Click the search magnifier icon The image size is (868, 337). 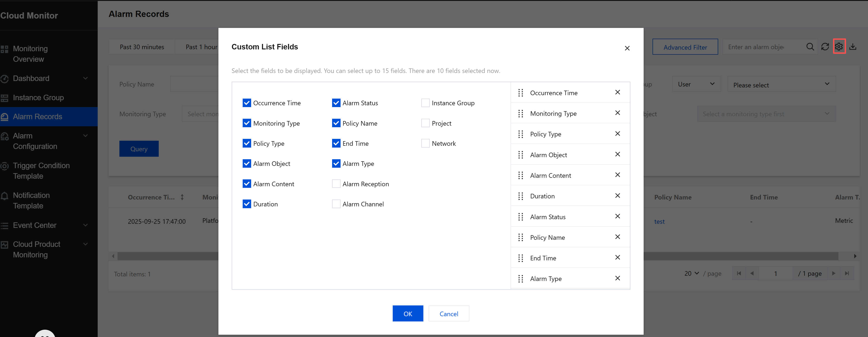pos(810,47)
